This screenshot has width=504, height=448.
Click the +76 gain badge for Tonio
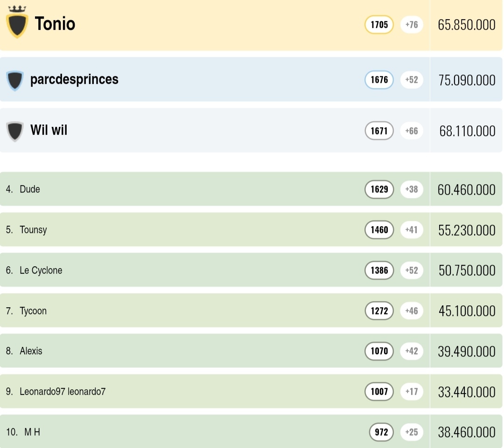(412, 25)
